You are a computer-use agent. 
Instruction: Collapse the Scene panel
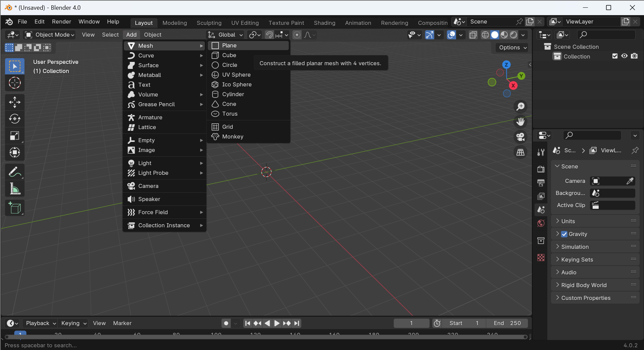(x=595, y=166)
